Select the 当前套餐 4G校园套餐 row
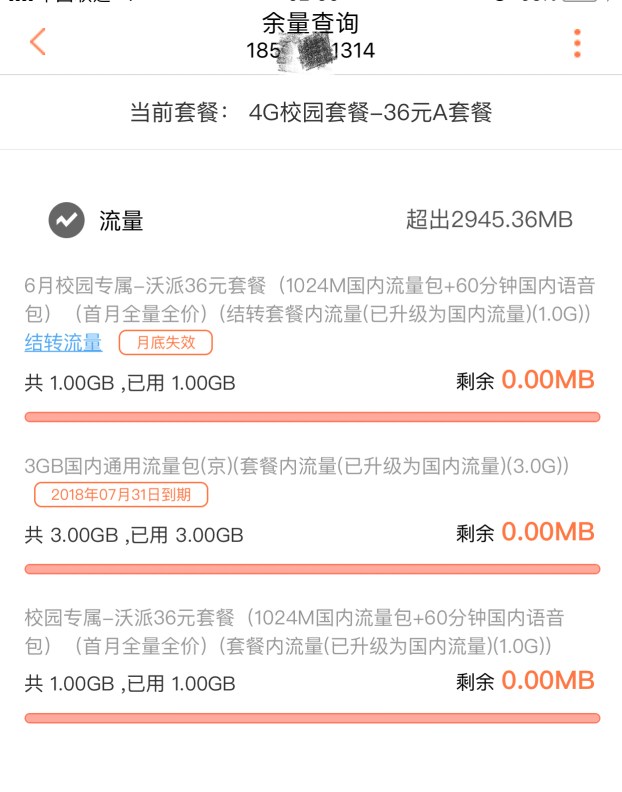The height and width of the screenshot is (792, 622). pos(311,112)
